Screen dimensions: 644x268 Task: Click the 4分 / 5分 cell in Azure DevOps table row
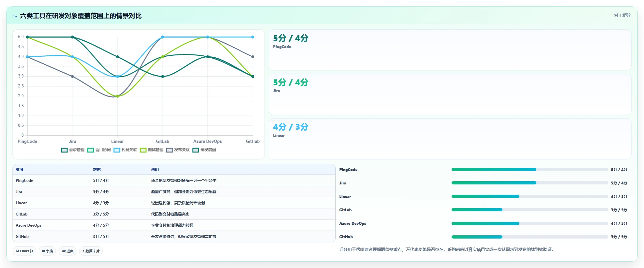[101, 225]
